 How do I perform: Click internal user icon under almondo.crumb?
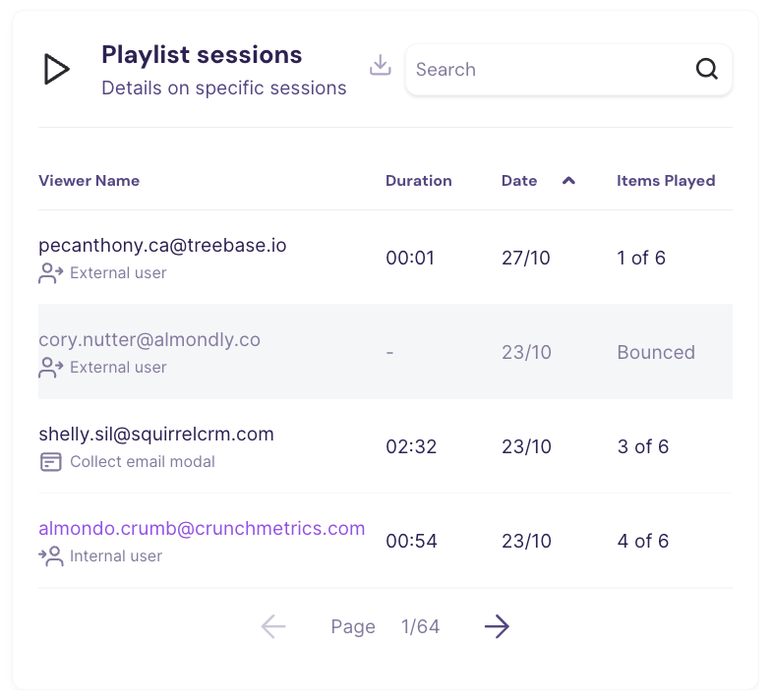click(50, 556)
